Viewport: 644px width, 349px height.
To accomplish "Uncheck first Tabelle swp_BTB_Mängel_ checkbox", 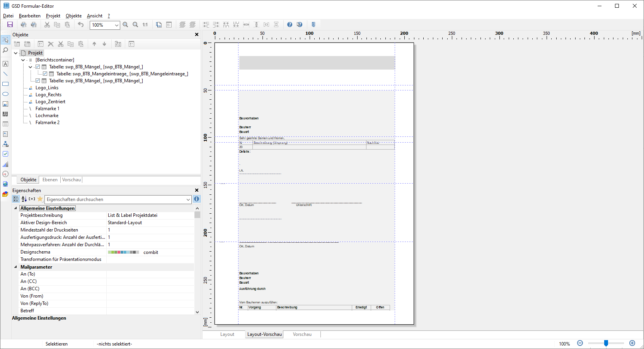I will coord(38,67).
